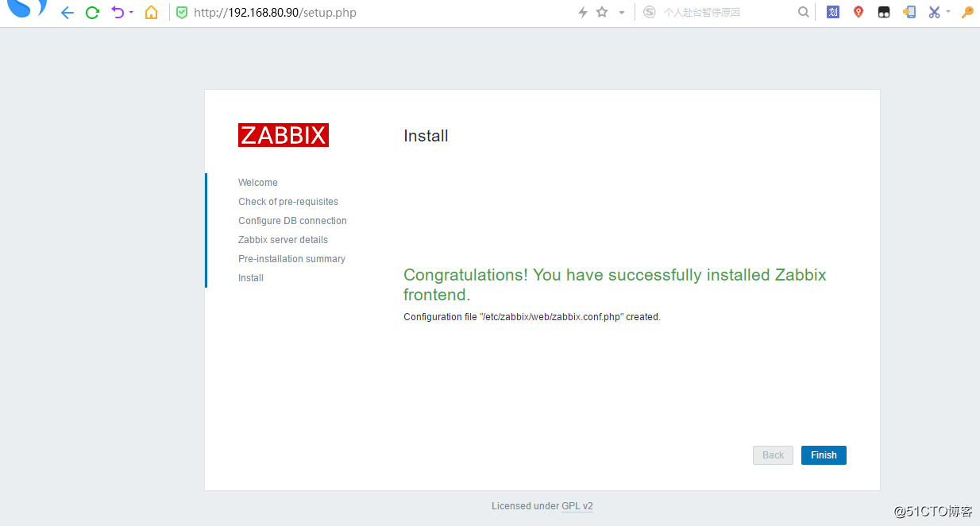980x526 pixels.
Task: Focus the browser search box
Action: [727, 13]
